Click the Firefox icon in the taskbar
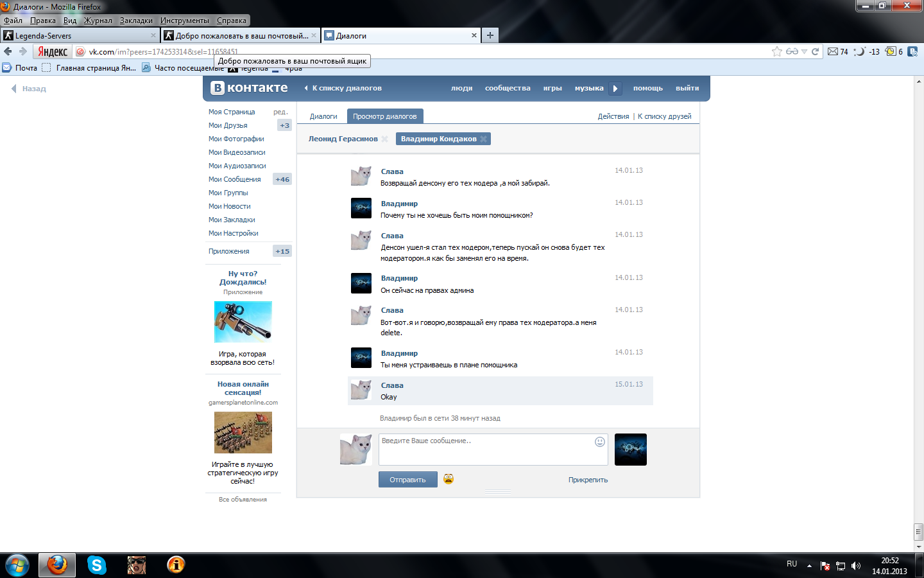 pos(57,565)
